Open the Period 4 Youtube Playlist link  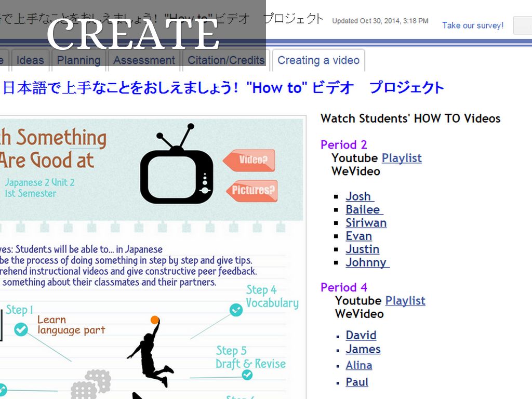[405, 301]
